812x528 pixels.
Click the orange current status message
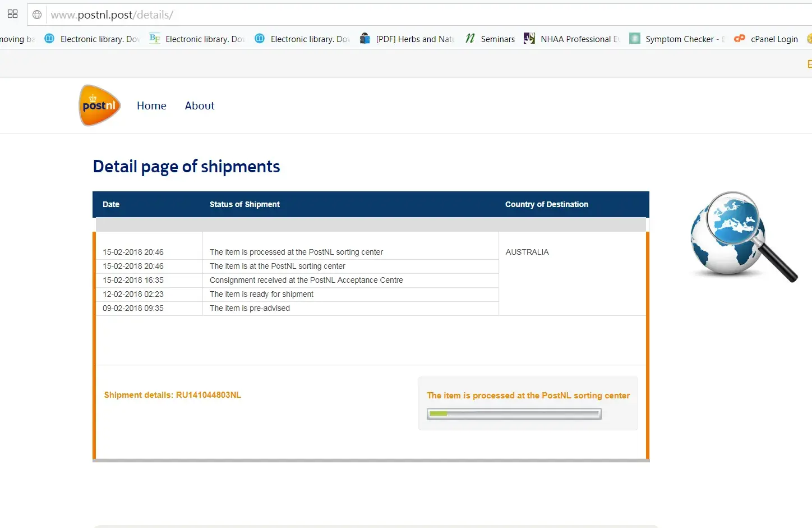(x=528, y=396)
